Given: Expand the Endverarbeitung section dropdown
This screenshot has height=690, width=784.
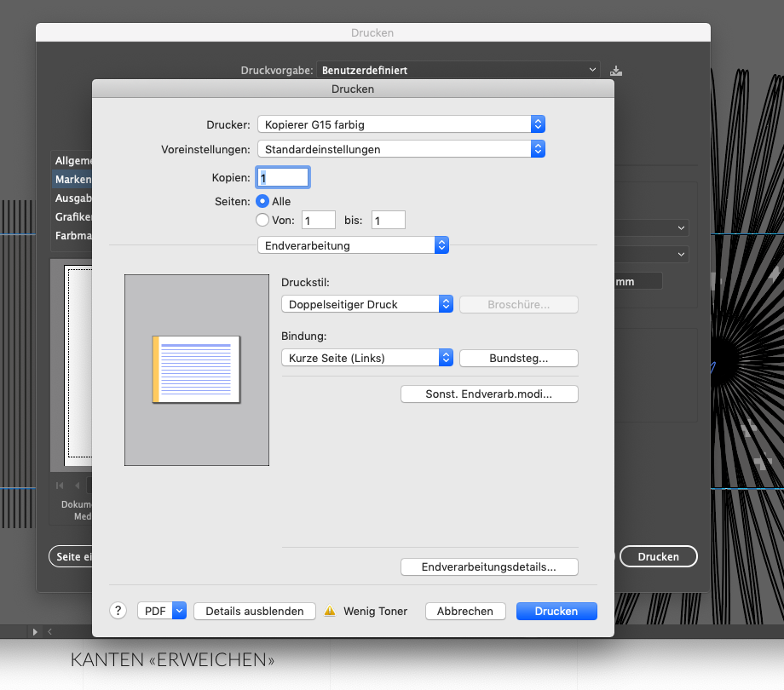Looking at the screenshot, I should 353,245.
